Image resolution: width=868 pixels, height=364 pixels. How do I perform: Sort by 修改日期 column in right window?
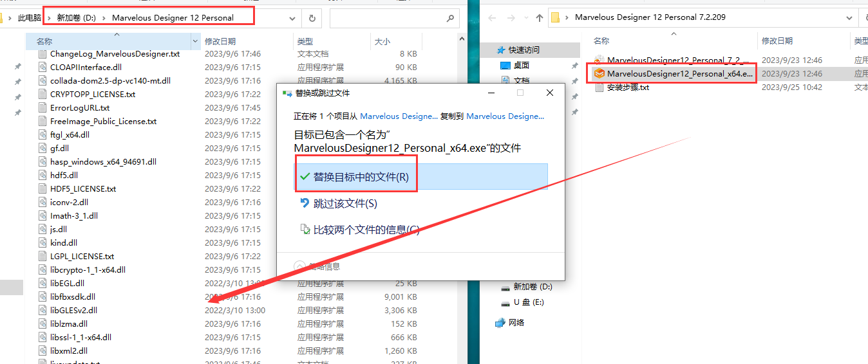coord(777,41)
